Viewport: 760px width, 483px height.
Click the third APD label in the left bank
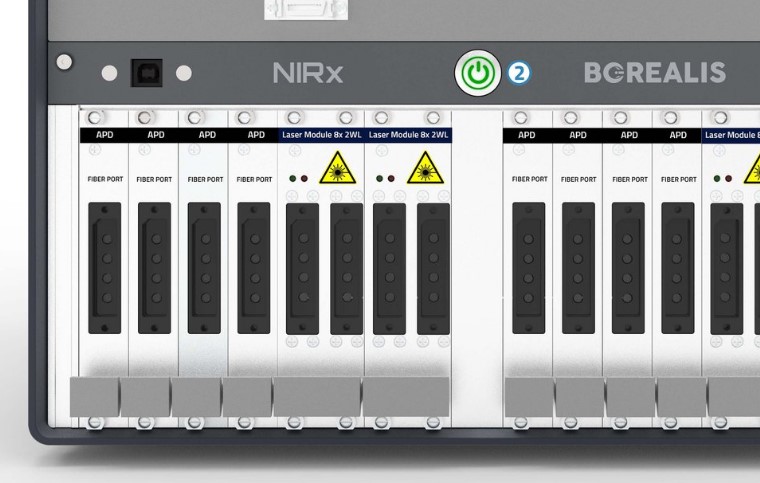[207, 135]
